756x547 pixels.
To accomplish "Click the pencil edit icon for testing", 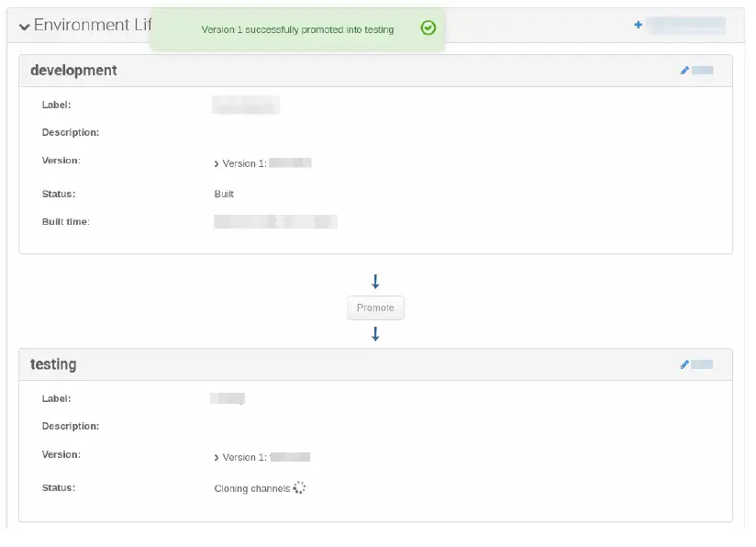I will tap(684, 364).
